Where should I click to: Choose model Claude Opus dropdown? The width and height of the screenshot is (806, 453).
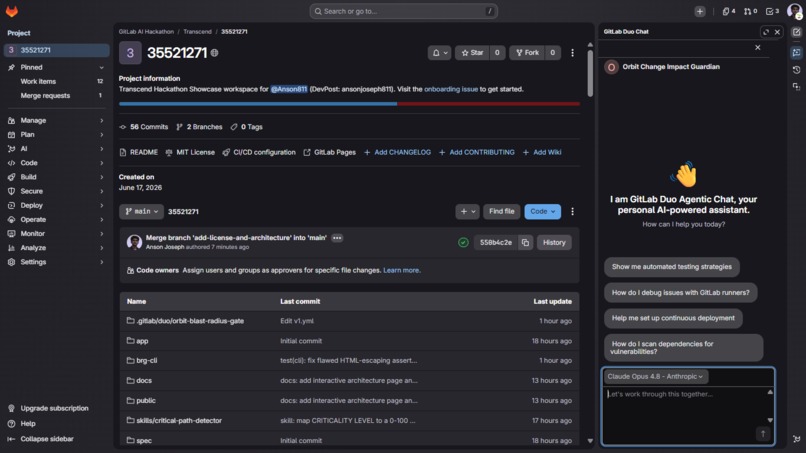[655, 376]
